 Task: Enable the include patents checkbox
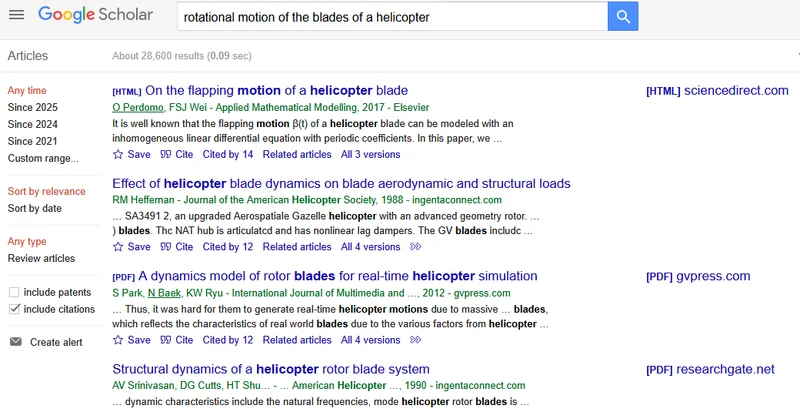tap(14, 292)
